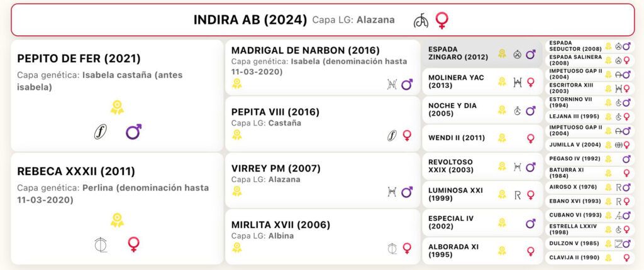Click the yellow award ribbon under PEPITO DE FER
This screenshot has width=644, height=270.
117,107
